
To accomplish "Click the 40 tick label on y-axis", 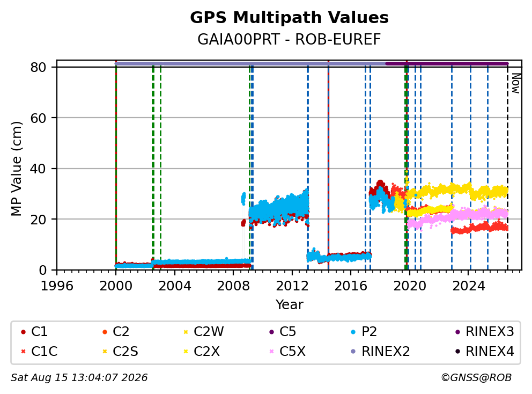I will (x=38, y=169).
